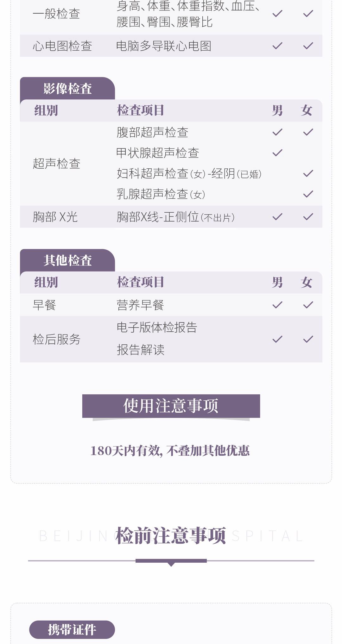Click female checkmark for 营养早餐

coord(308,305)
